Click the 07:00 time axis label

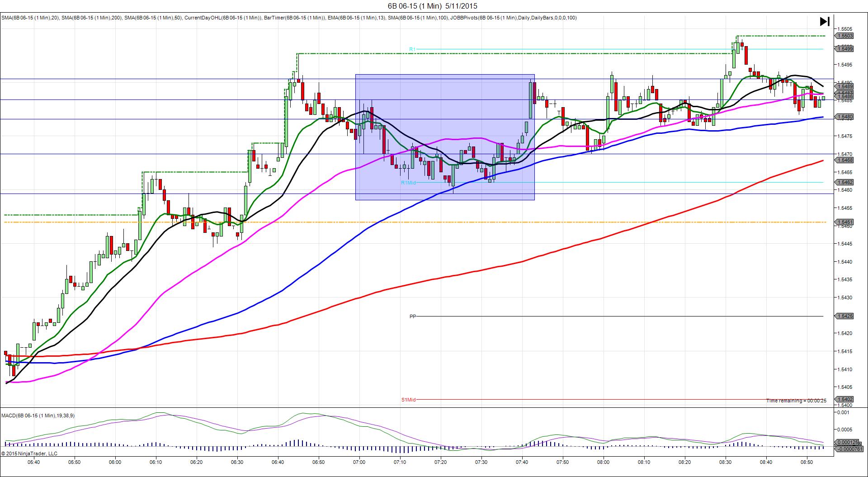pyautogui.click(x=359, y=462)
